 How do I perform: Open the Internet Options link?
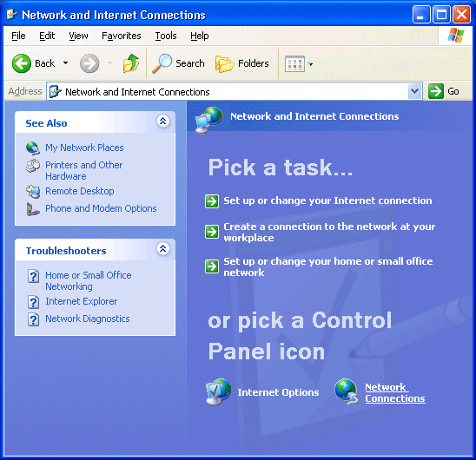278,392
